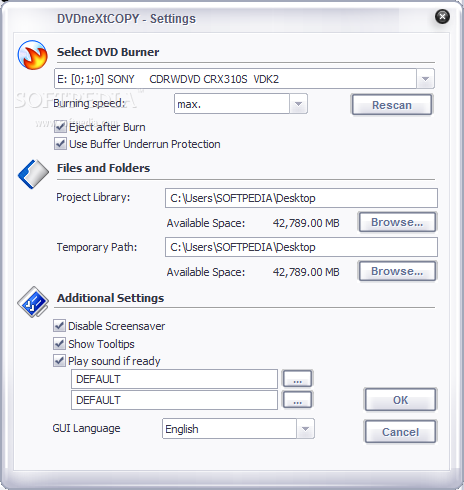464x490 pixels.
Task: Open file picker for first DEFAULT sound
Action: 298,379
